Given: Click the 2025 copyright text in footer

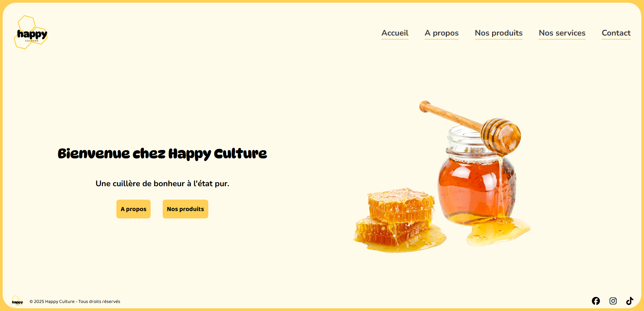Looking at the screenshot, I should [x=75, y=302].
